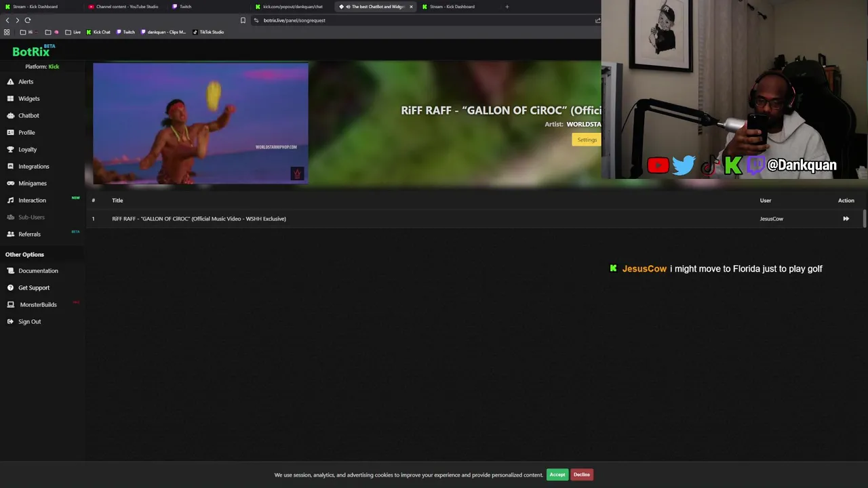Screen dimensions: 868x488
Task: Click the share icon at address bar end
Action: point(597,20)
